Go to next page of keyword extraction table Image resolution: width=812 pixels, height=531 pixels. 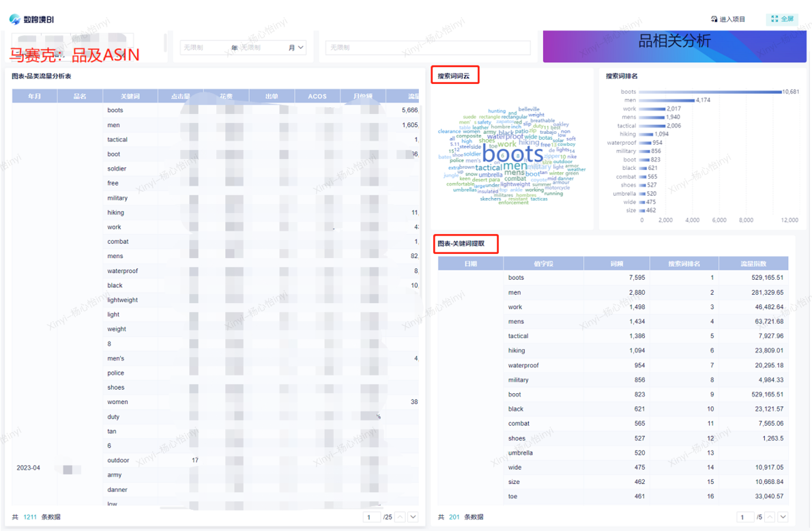(x=783, y=517)
